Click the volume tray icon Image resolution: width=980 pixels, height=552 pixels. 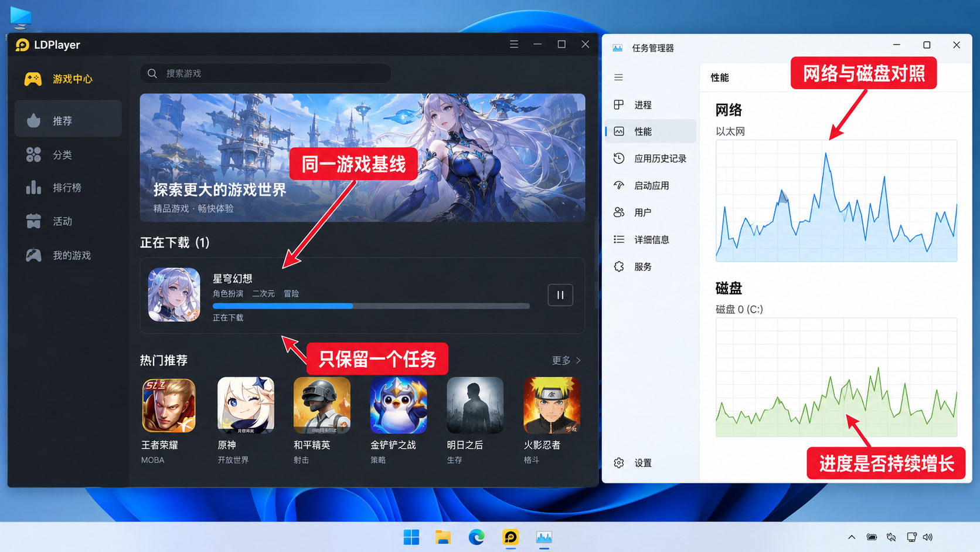coord(928,537)
